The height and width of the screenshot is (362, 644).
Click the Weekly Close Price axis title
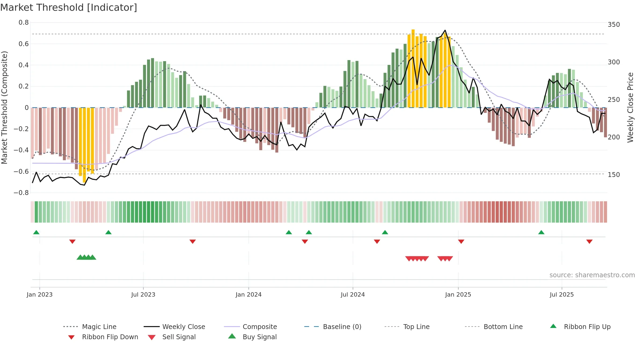tap(630, 107)
